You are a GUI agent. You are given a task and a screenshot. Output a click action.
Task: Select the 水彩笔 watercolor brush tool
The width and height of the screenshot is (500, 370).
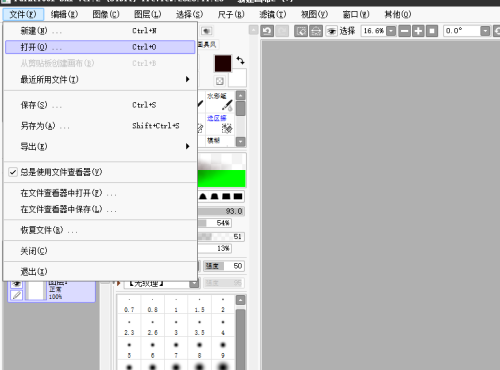point(220,102)
